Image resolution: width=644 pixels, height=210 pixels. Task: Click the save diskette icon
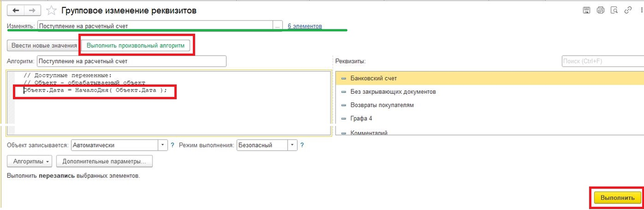587,10
